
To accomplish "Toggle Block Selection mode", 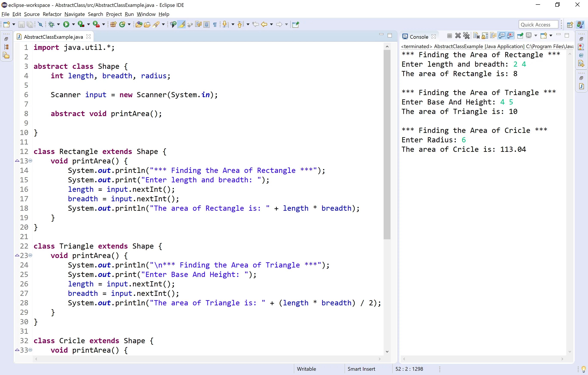I will [207, 25].
